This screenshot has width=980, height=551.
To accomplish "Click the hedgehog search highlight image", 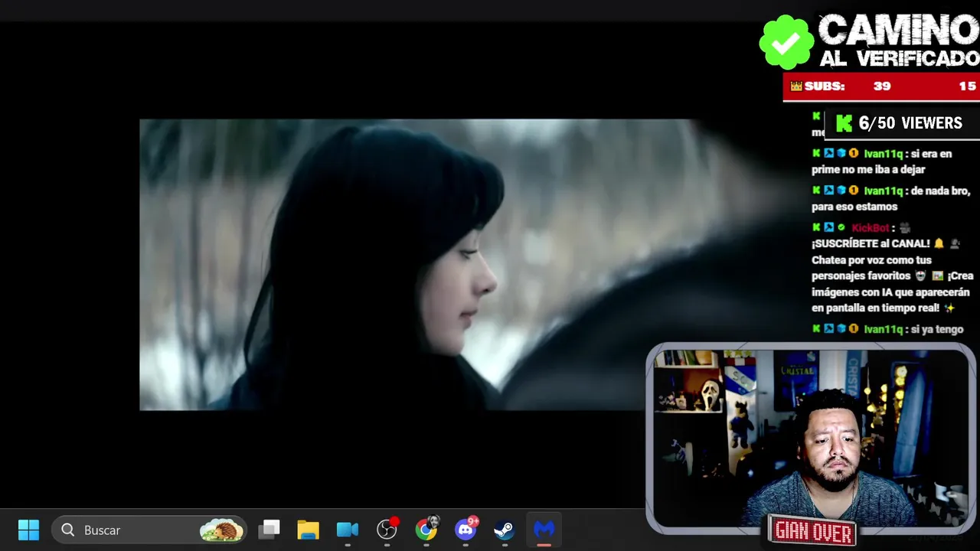I will [221, 530].
